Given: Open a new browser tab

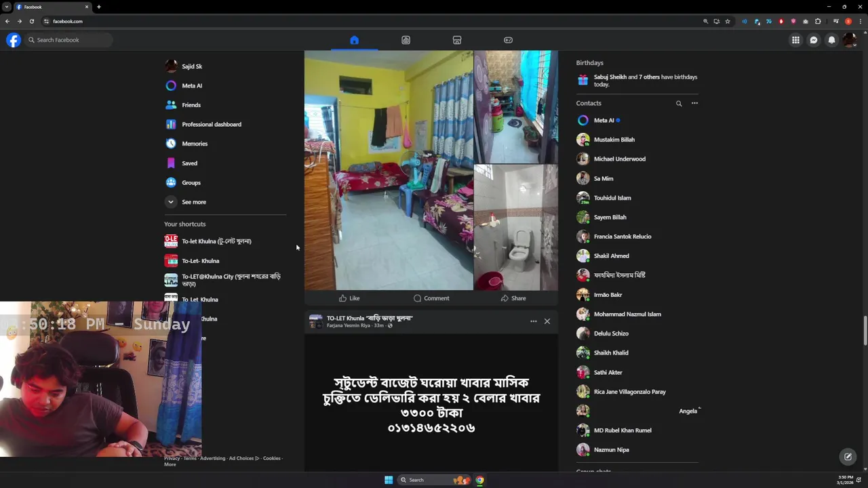Looking at the screenshot, I should [x=98, y=7].
